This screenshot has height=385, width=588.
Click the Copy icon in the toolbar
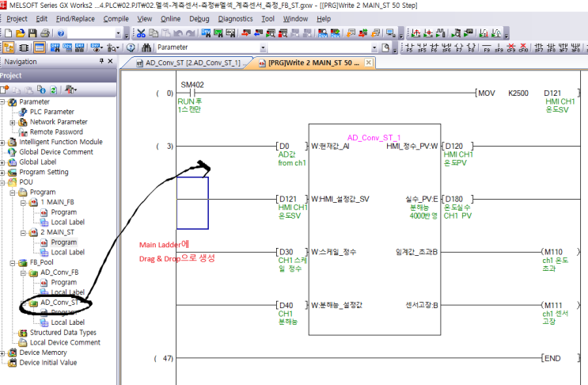pos(154,33)
